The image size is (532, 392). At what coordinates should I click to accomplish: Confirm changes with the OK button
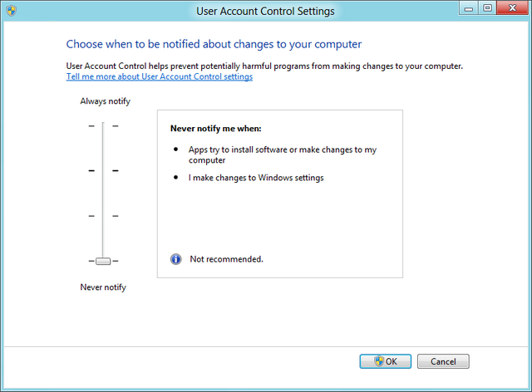tap(386, 361)
